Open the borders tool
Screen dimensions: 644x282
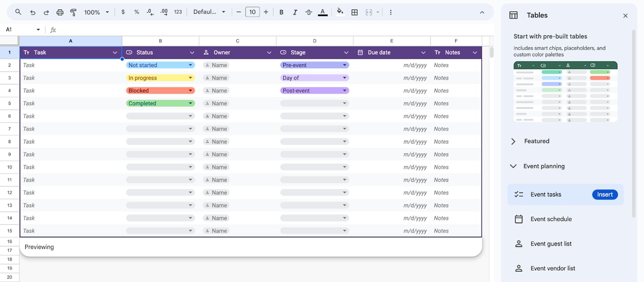point(355,12)
